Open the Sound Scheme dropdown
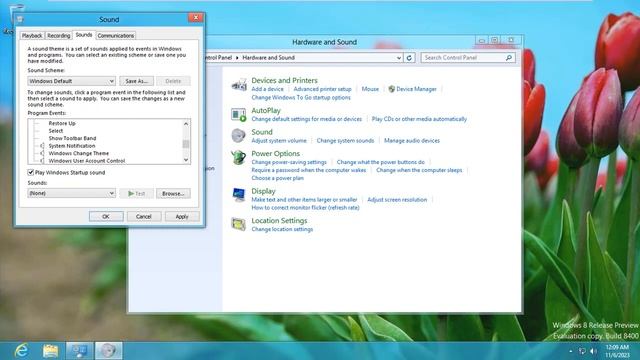 71,81
